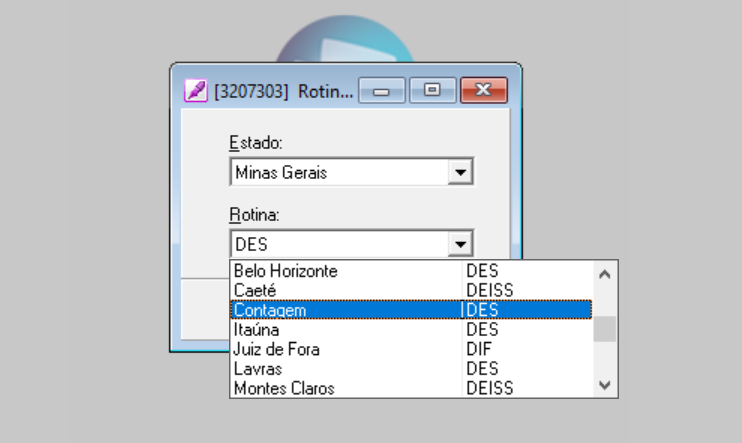Click the dropdown list's scroll up arrow

604,274
